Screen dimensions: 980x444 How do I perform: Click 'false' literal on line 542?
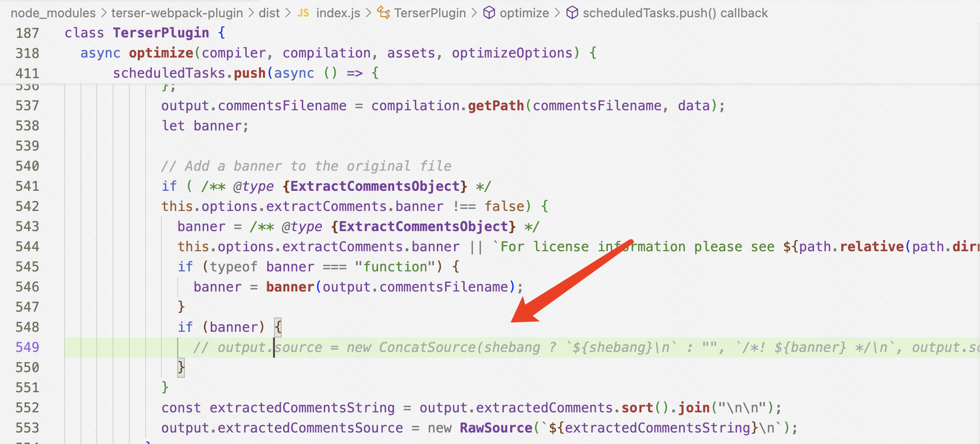[504, 206]
